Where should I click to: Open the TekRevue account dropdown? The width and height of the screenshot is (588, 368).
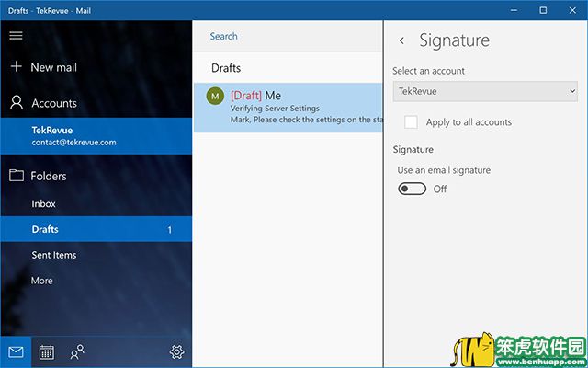[x=485, y=91]
